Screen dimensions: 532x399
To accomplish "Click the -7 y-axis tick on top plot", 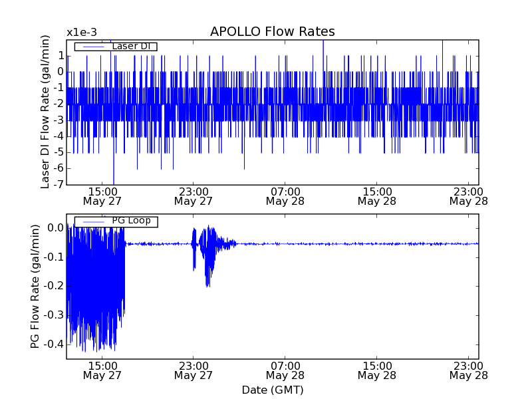I will coord(59,185).
